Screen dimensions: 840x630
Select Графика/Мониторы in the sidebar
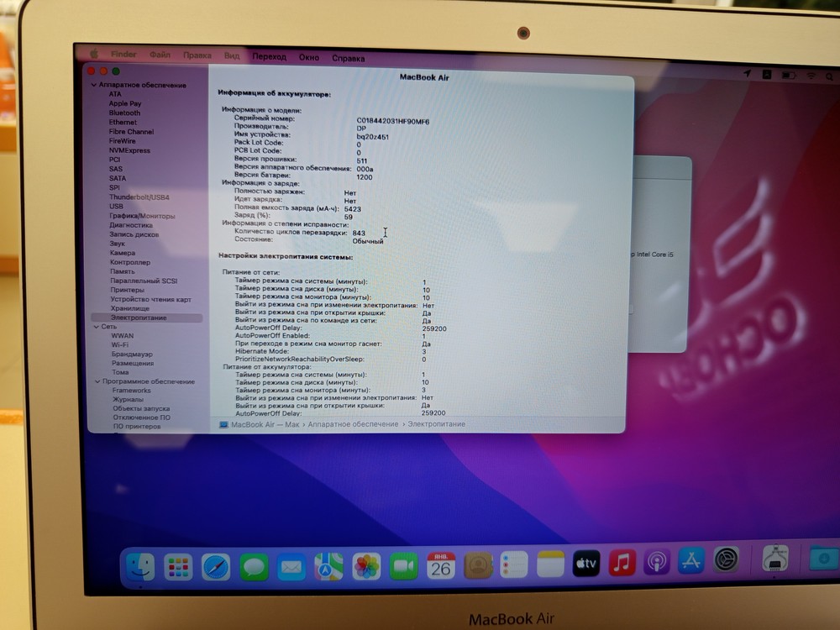pyautogui.click(x=142, y=216)
